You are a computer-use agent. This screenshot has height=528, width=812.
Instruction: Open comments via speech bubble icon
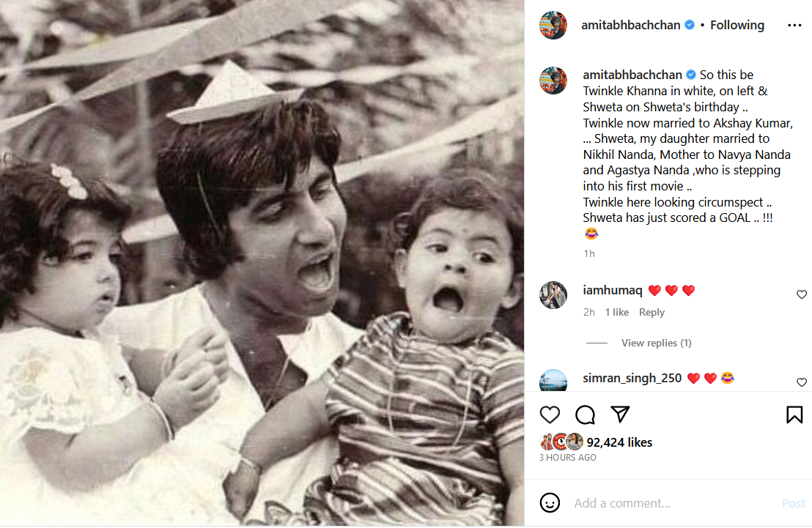click(x=585, y=415)
